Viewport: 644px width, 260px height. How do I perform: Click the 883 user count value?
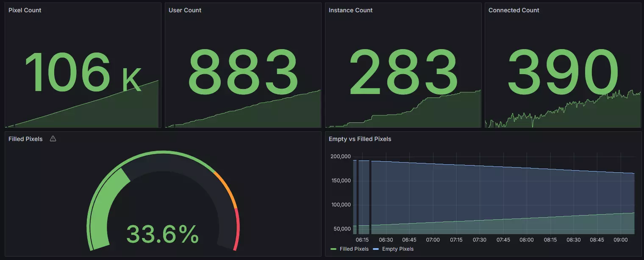[243, 72]
